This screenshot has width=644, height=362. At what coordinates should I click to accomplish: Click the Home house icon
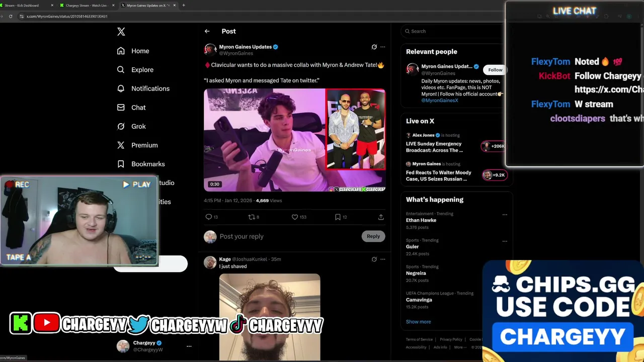click(121, 51)
